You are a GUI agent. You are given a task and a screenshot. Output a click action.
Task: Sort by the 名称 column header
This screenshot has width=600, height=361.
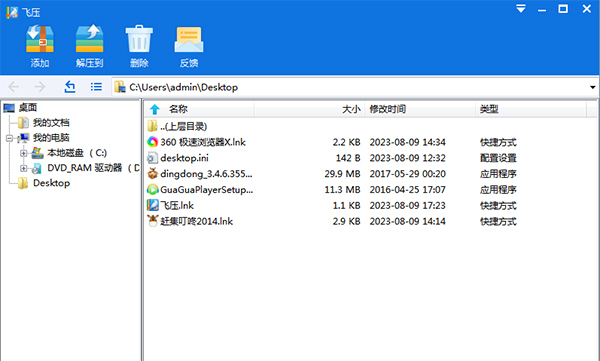178,109
